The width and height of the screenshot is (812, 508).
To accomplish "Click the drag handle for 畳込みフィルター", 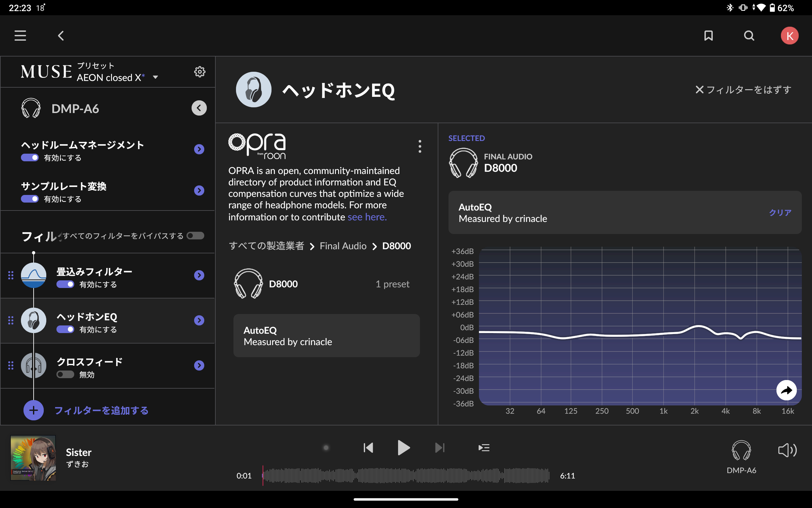I will [11, 275].
